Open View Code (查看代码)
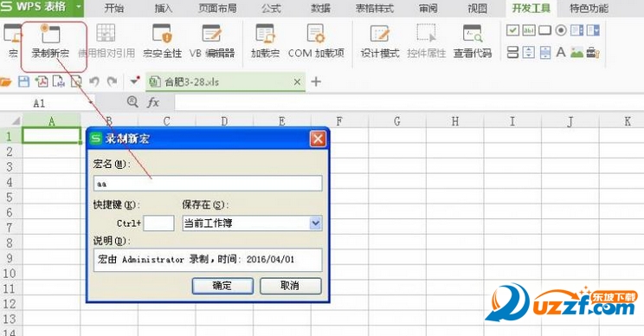Viewport: 644px width, 336px height. pos(473,40)
